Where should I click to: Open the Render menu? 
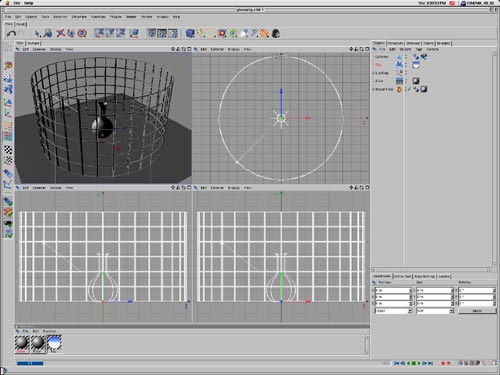(131, 17)
